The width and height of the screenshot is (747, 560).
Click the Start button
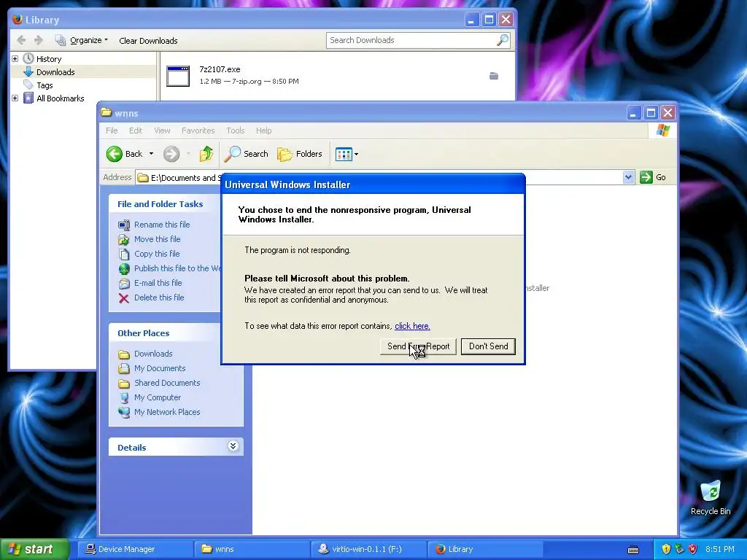pos(35,549)
